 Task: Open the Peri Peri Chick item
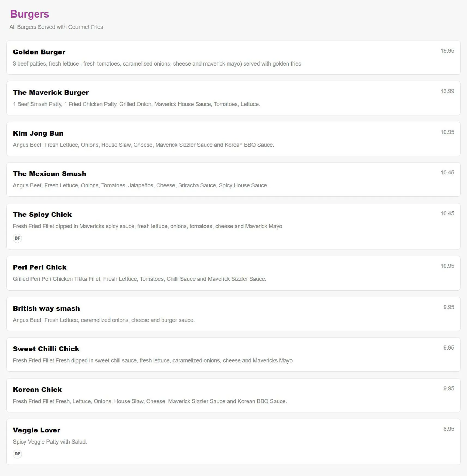[x=233, y=273]
